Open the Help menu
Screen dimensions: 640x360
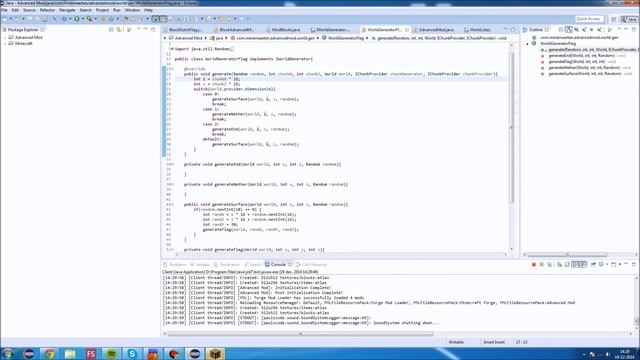click(148, 10)
